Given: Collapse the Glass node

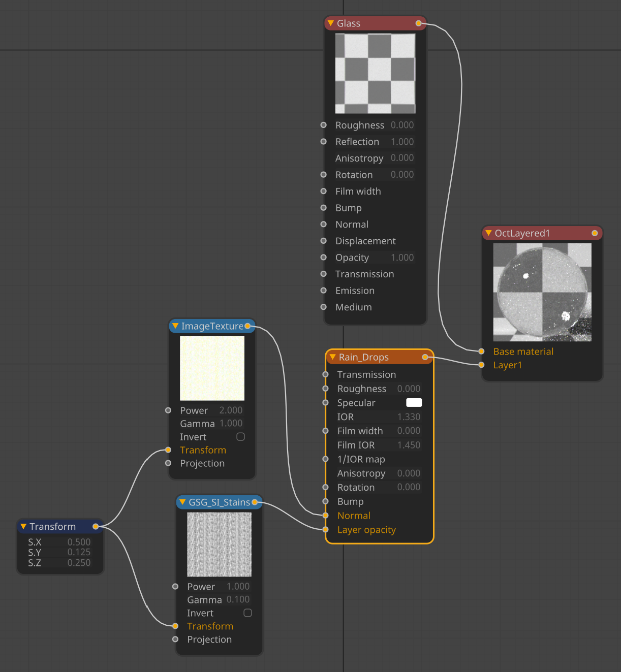Looking at the screenshot, I should [x=331, y=23].
